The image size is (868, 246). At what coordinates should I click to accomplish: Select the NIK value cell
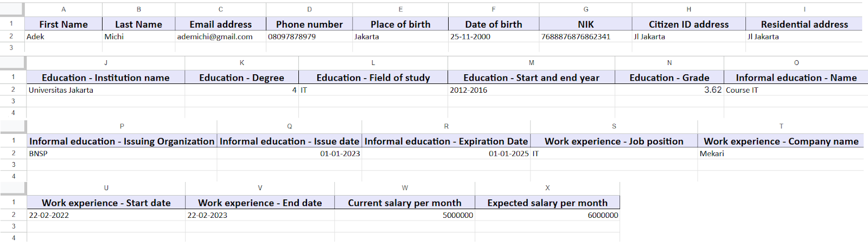tap(585, 37)
